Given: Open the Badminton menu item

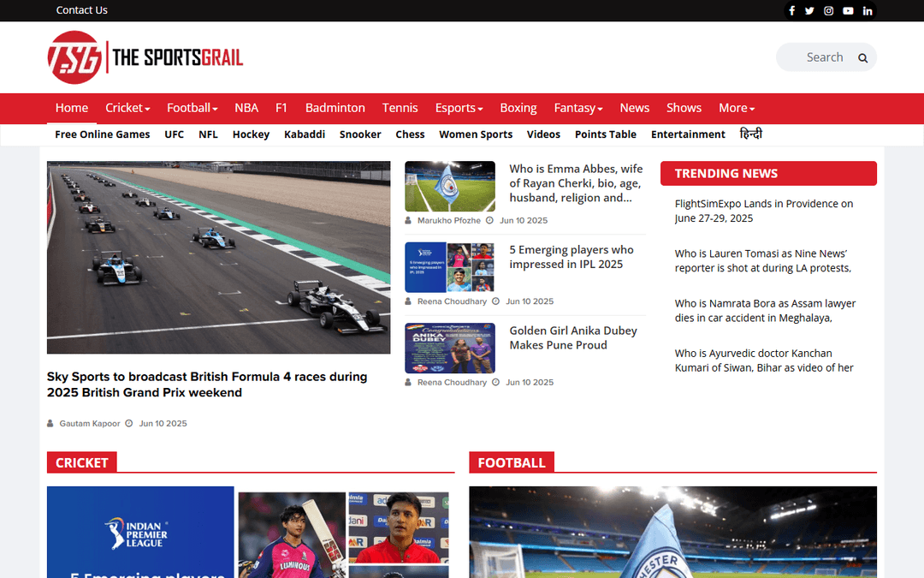Looking at the screenshot, I should click(x=335, y=108).
